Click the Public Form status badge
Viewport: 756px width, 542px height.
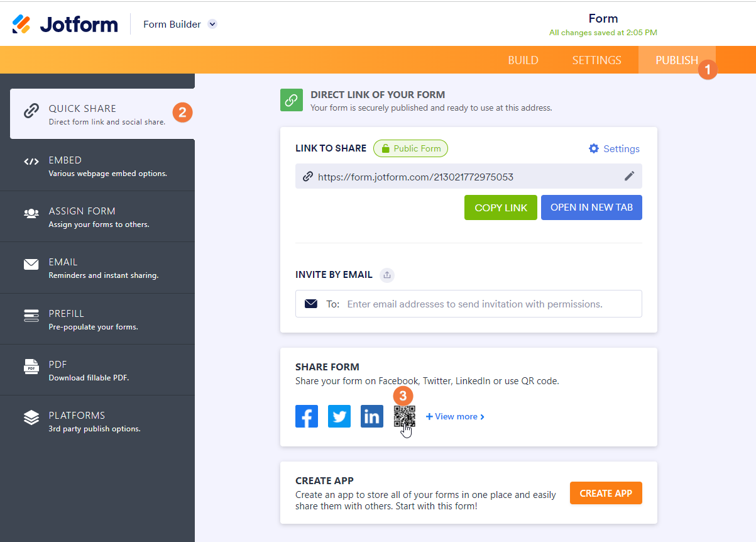coord(410,149)
